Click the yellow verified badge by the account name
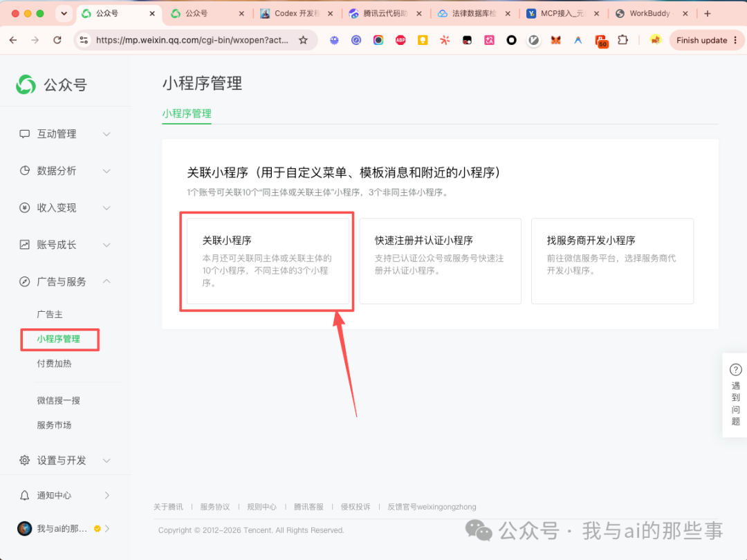The image size is (747, 560). tap(98, 529)
